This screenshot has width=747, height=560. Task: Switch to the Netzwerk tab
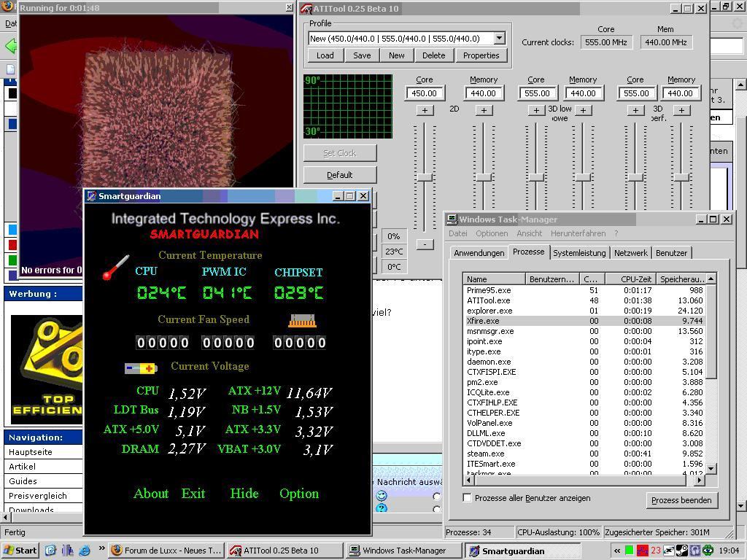point(631,253)
